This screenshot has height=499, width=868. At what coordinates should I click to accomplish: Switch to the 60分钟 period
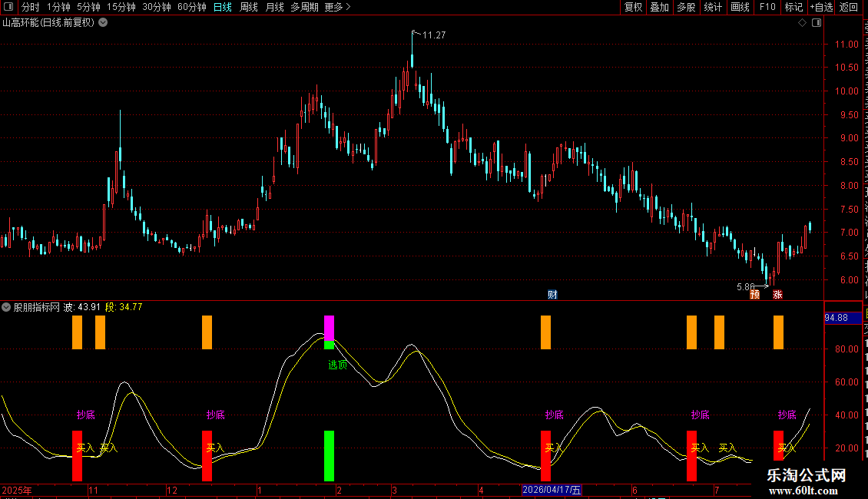click(192, 7)
